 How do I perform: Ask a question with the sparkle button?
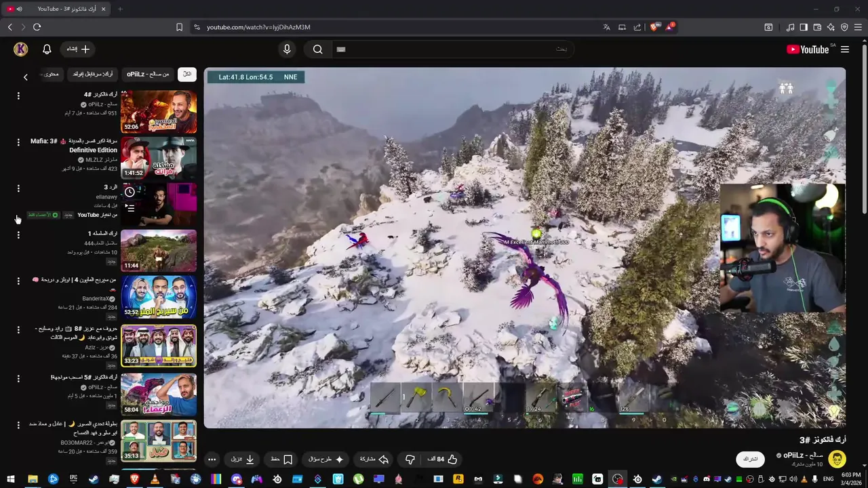[326, 460]
